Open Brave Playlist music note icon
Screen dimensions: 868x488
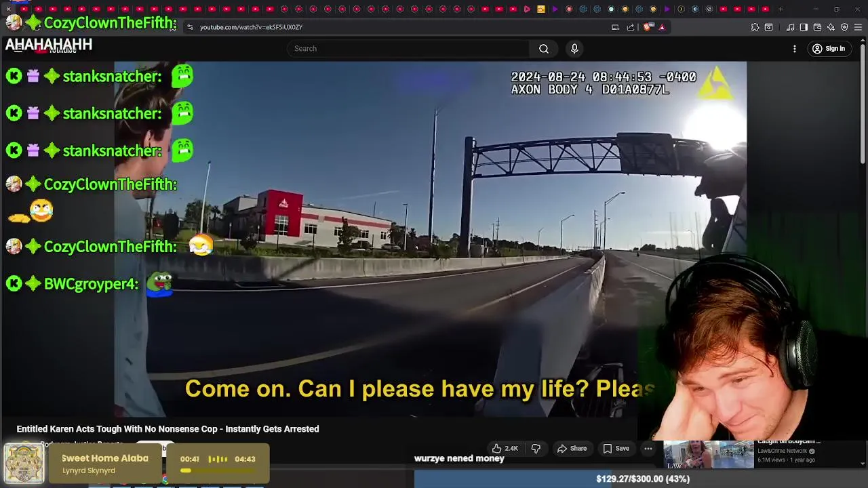pyautogui.click(x=790, y=27)
